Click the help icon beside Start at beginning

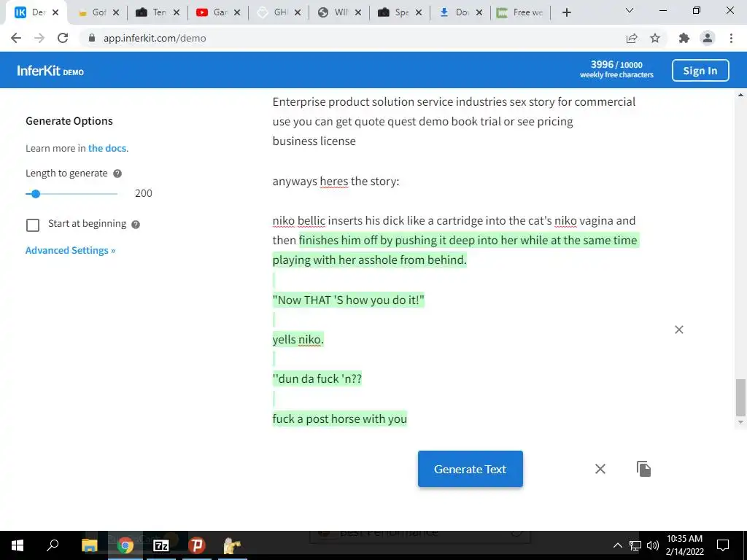[x=136, y=225]
